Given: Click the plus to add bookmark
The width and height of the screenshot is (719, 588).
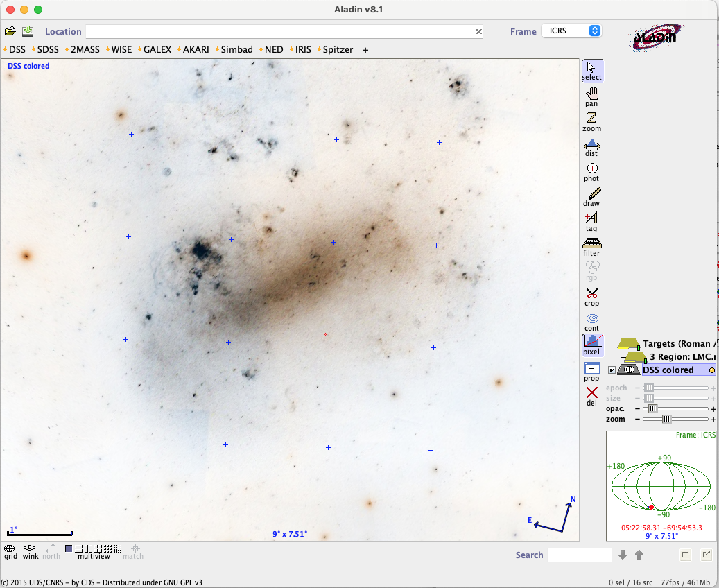Looking at the screenshot, I should coord(365,50).
